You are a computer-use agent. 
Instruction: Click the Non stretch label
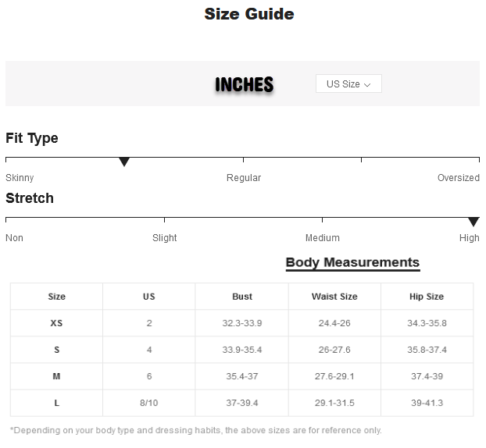(x=14, y=238)
